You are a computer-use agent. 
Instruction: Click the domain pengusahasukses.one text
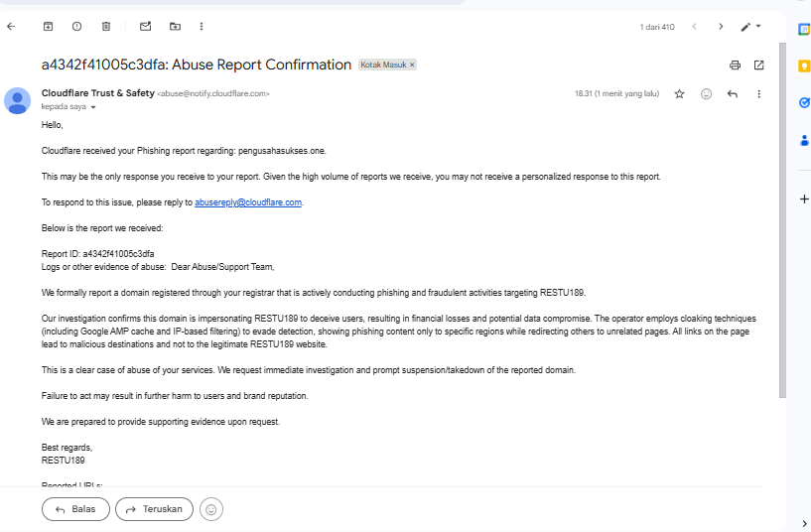pos(281,151)
